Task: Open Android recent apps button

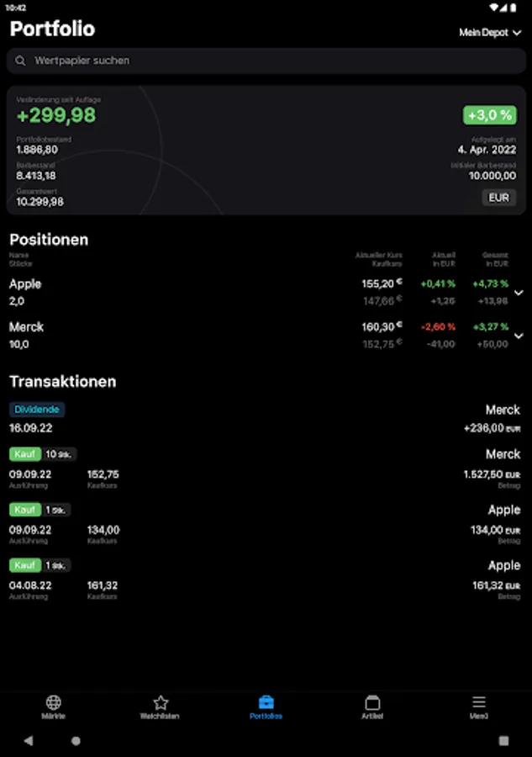Action: pyautogui.click(x=502, y=739)
